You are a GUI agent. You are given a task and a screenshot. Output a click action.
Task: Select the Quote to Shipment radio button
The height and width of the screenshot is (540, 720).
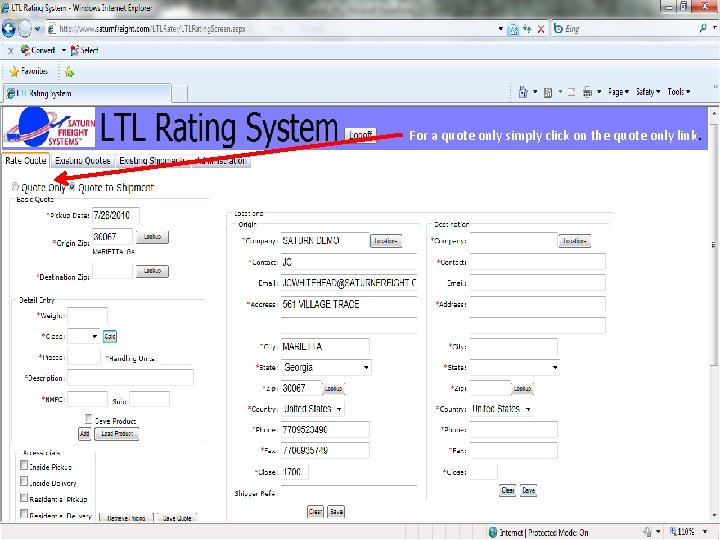pyautogui.click(x=72, y=186)
